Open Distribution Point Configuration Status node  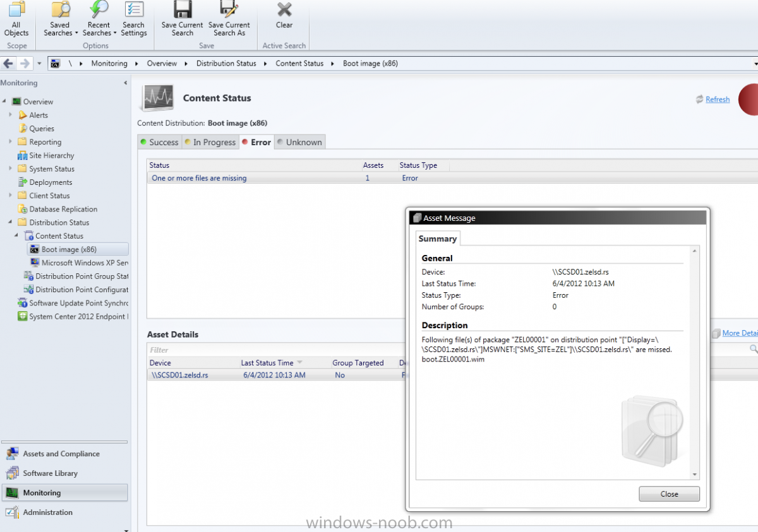tap(76, 289)
